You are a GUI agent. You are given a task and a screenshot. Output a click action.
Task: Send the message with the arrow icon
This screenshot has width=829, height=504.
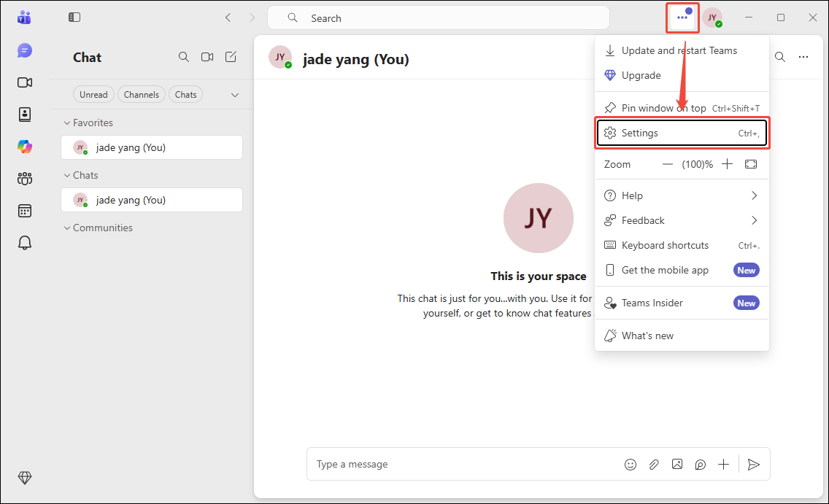753,465
